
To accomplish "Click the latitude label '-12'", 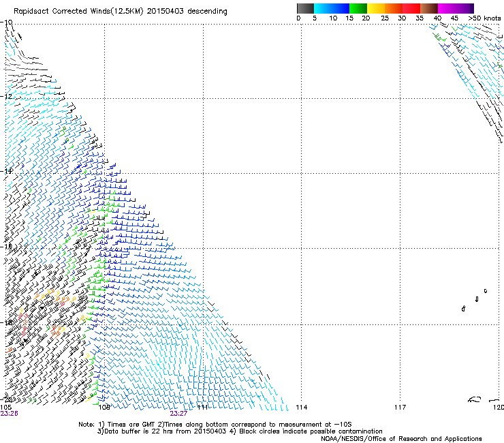I will (x=6, y=96).
